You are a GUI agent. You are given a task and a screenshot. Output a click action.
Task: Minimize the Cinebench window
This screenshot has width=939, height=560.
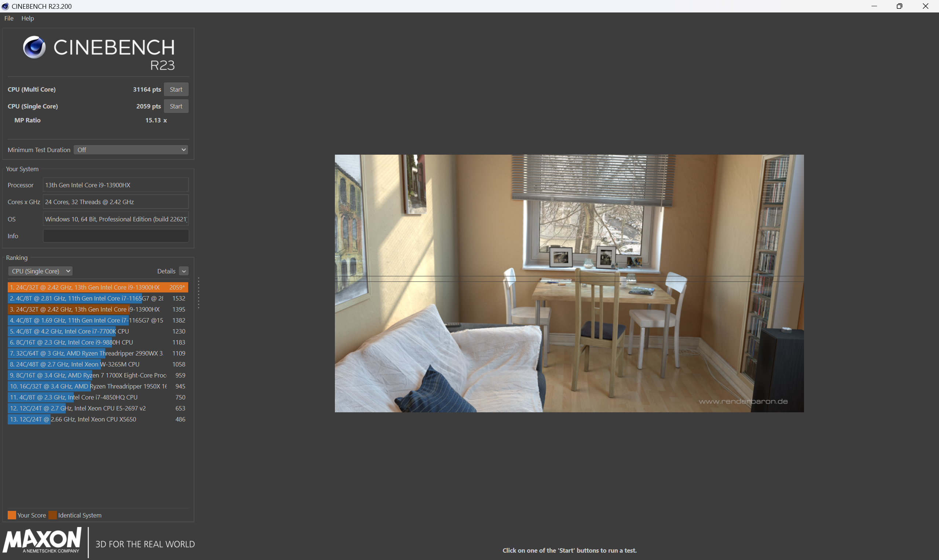(874, 6)
